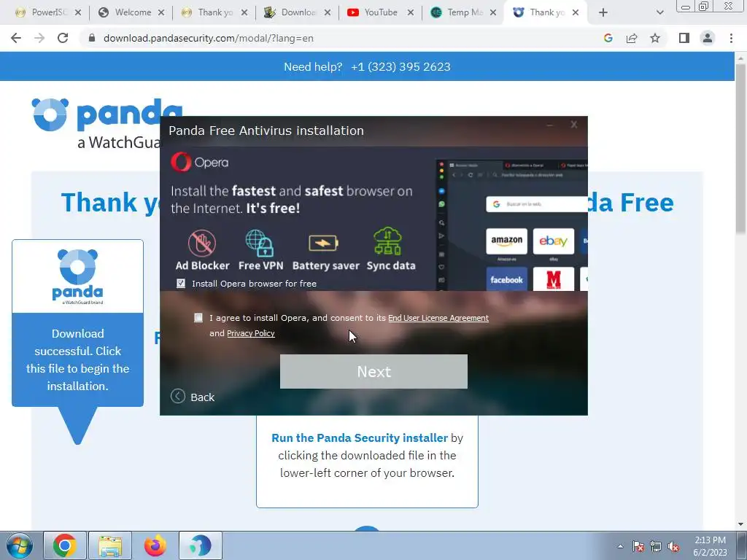Click the browser forward arrow
This screenshot has width=747, height=560.
(39, 38)
